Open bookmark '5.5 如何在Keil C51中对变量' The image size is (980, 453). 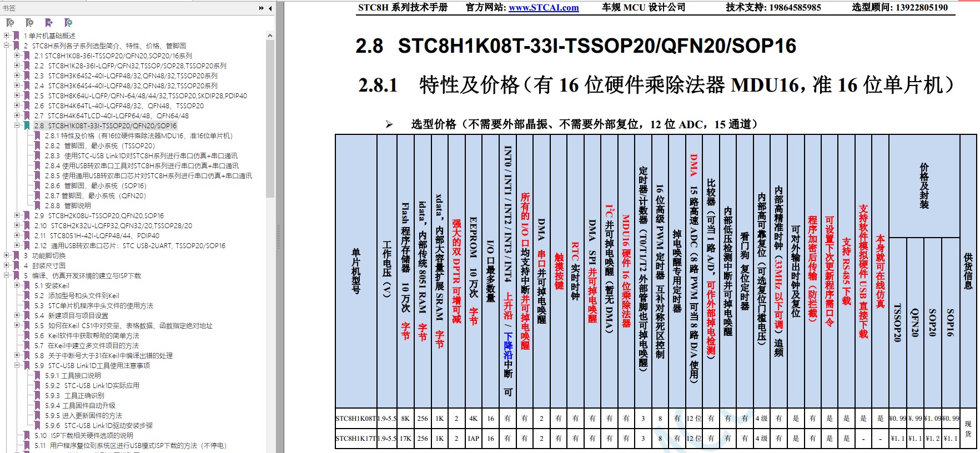click(x=123, y=325)
